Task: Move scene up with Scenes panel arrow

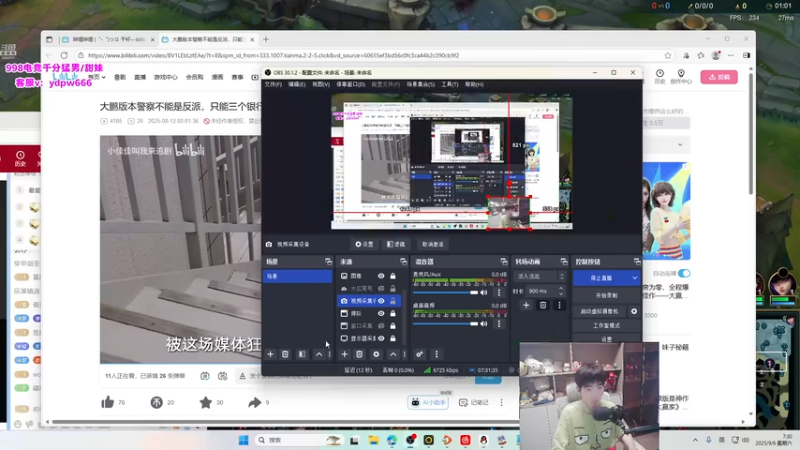Action: coord(319,354)
